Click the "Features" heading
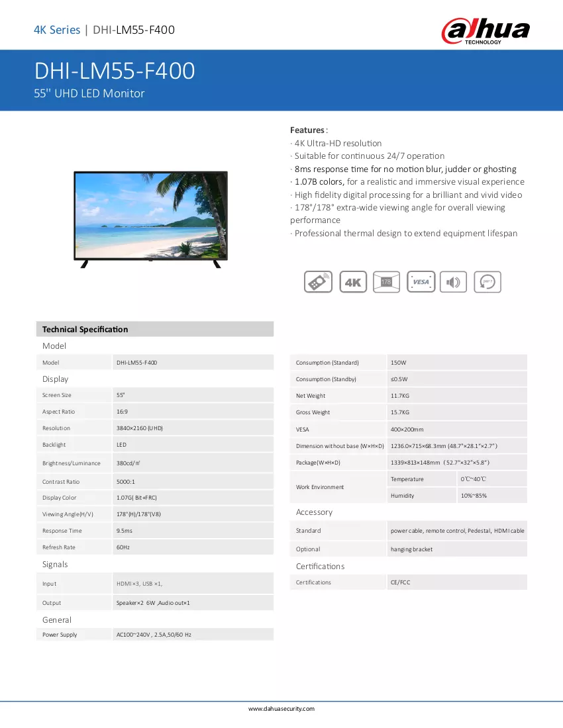The width and height of the screenshot is (563, 728). click(307, 130)
